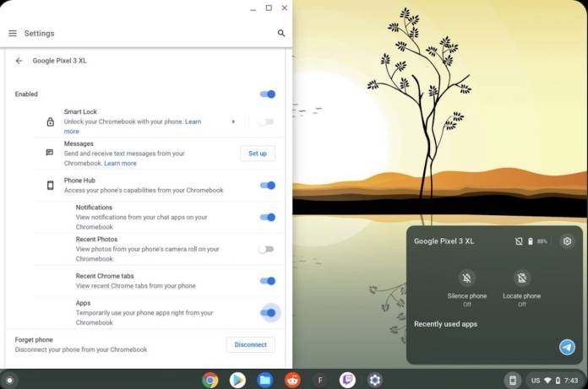Click the Smart Lock padlock icon
588x389 pixels.
click(50, 122)
